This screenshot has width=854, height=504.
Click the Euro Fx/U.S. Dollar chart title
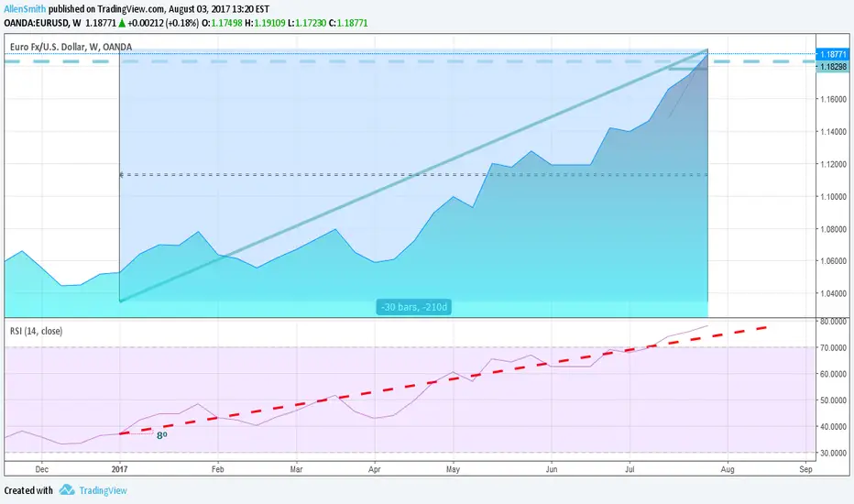pos(71,47)
